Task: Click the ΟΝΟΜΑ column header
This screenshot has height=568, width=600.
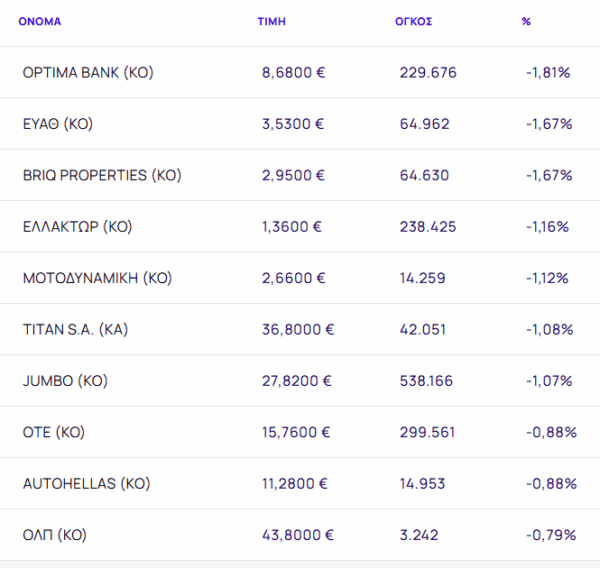Action: 40,21
